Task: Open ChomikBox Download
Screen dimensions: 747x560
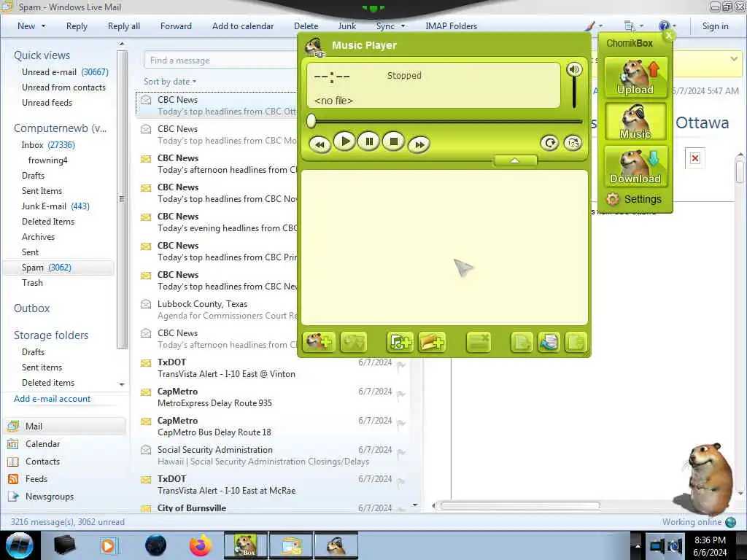Action: coord(635,166)
